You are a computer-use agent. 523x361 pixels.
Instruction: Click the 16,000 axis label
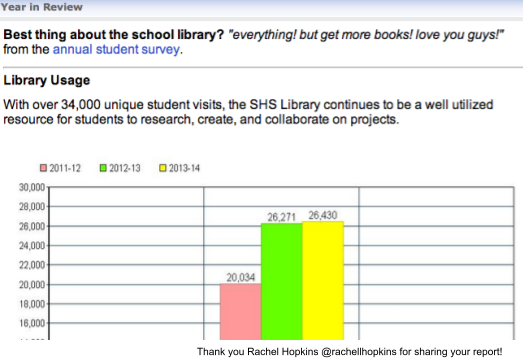(x=32, y=323)
